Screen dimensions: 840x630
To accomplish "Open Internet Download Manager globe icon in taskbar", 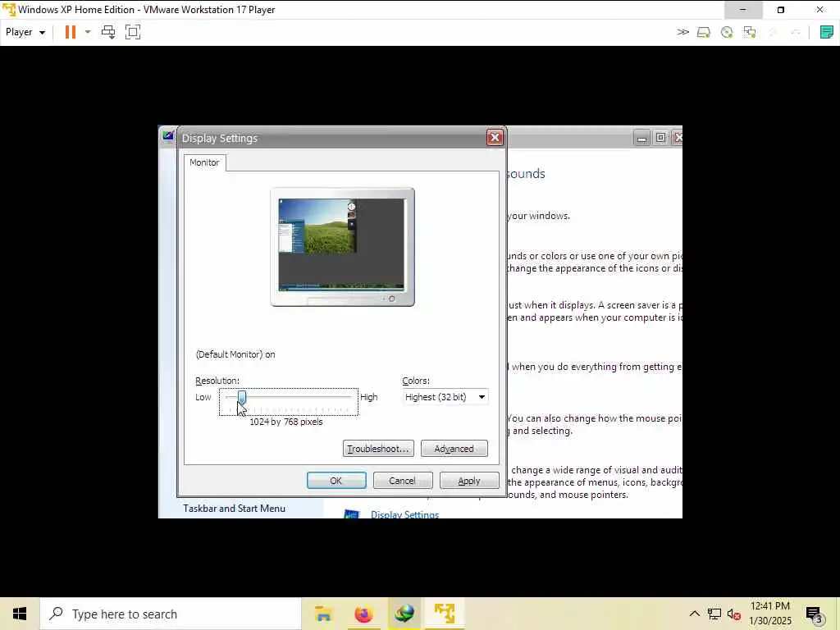I will click(x=404, y=614).
